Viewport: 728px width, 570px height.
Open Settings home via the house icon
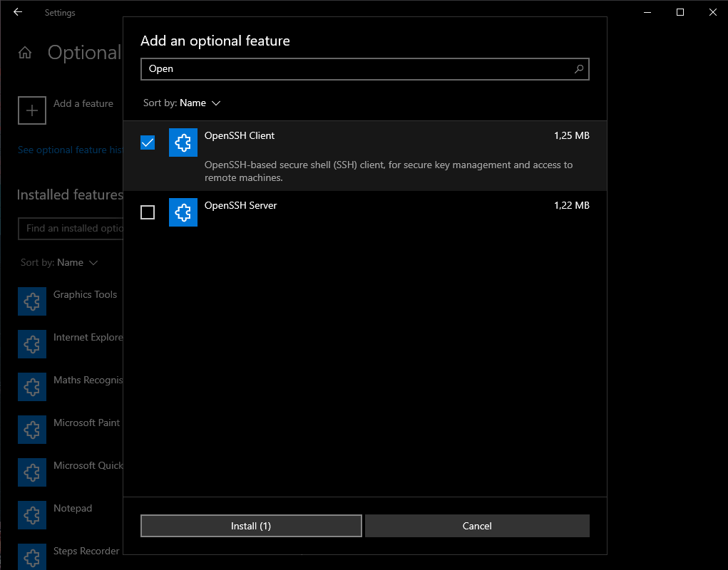click(24, 52)
